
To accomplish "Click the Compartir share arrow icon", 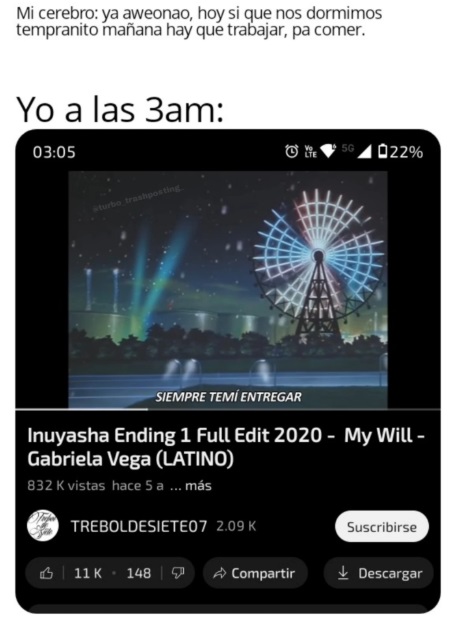I will pos(219,573).
